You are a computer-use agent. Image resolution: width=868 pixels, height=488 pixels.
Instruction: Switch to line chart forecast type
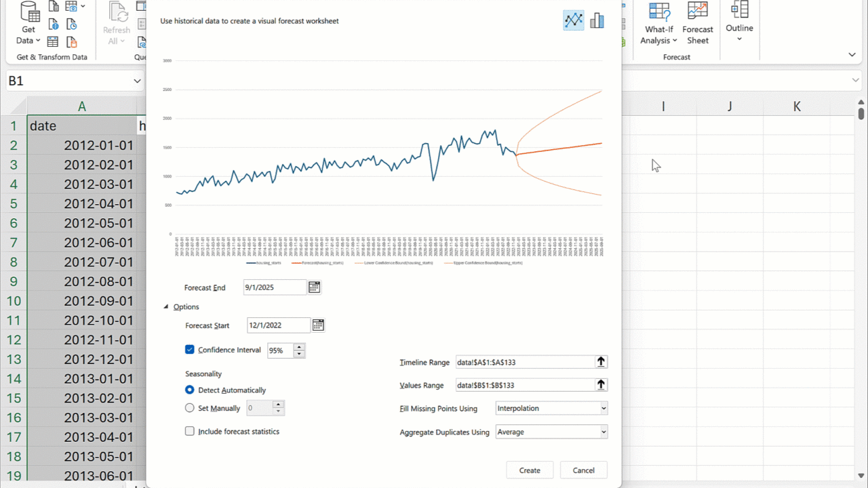click(573, 20)
